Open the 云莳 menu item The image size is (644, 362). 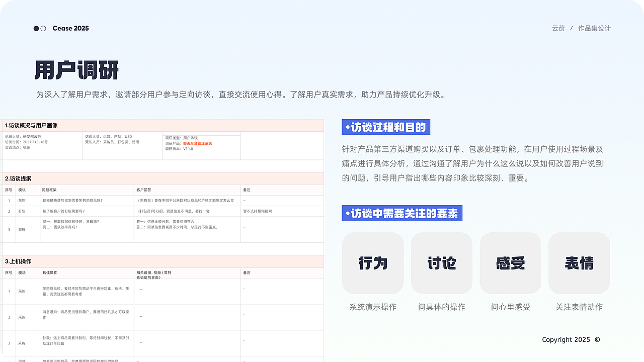click(x=558, y=28)
